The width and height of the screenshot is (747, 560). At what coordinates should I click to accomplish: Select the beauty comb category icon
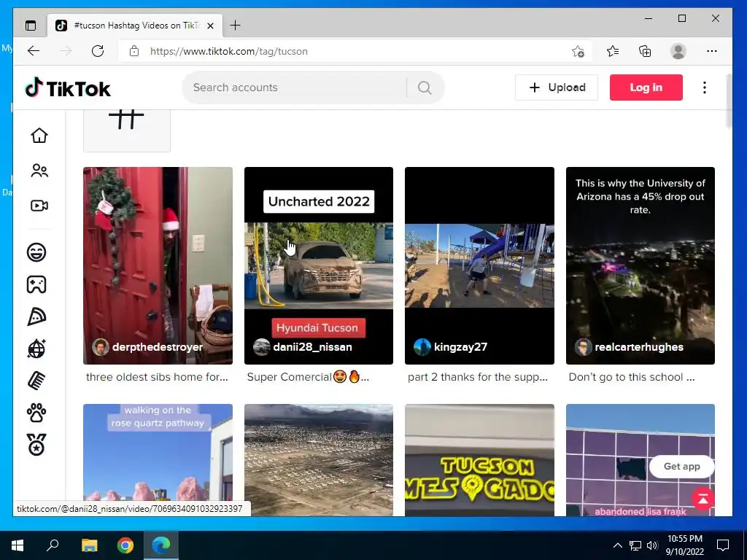coord(36,381)
